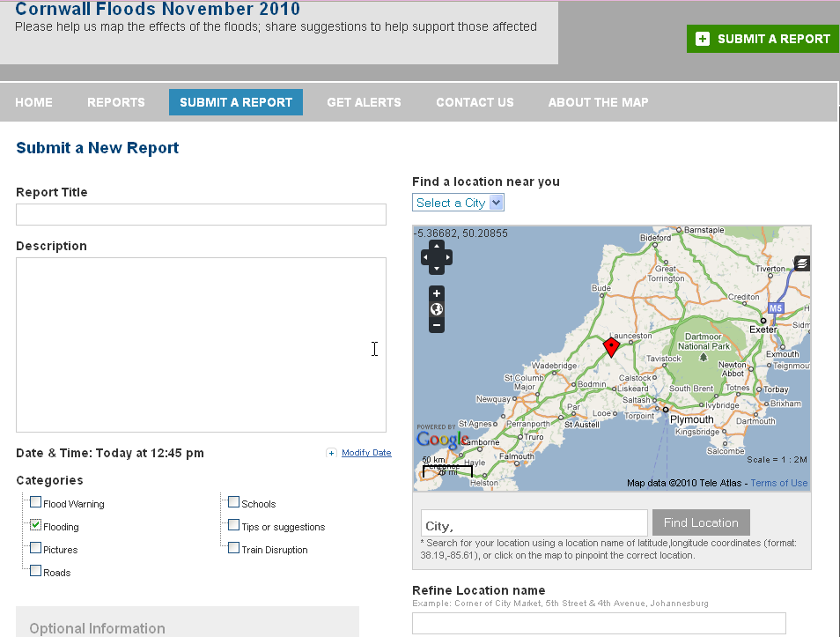Image resolution: width=840 pixels, height=637 pixels.
Task: Select the red location marker near Launceston
Action: (x=611, y=345)
